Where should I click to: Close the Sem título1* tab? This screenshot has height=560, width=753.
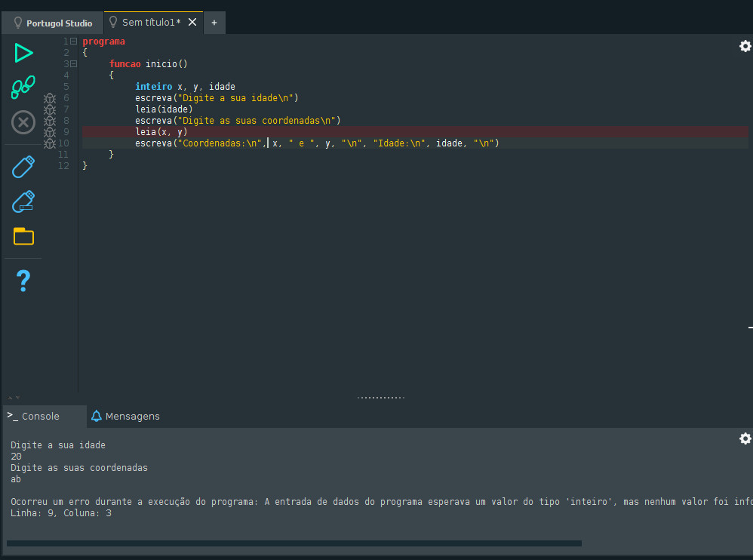click(x=192, y=22)
